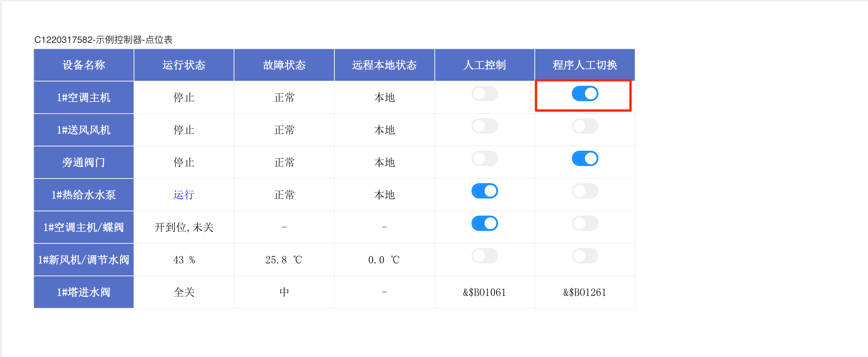Image resolution: width=868 pixels, height=357 pixels.
Task: Select the 1#塔进水阀 row label
Action: (x=84, y=292)
